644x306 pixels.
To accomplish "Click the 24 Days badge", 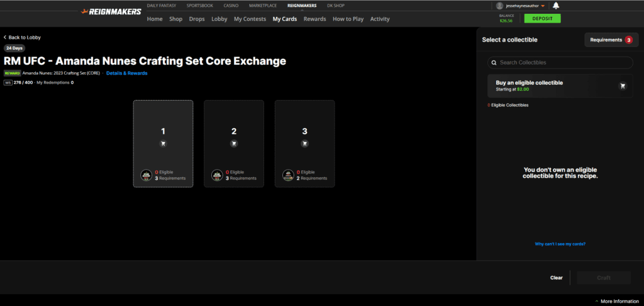I will click(14, 48).
